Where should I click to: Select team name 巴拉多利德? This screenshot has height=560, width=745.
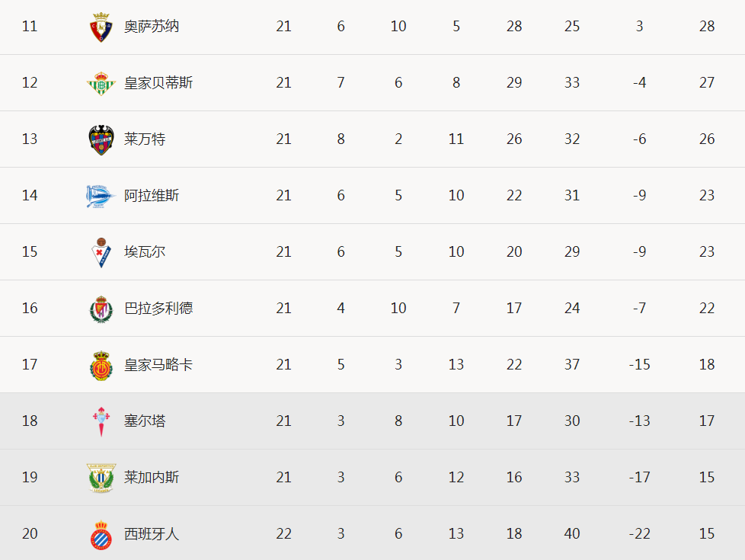pos(158,308)
